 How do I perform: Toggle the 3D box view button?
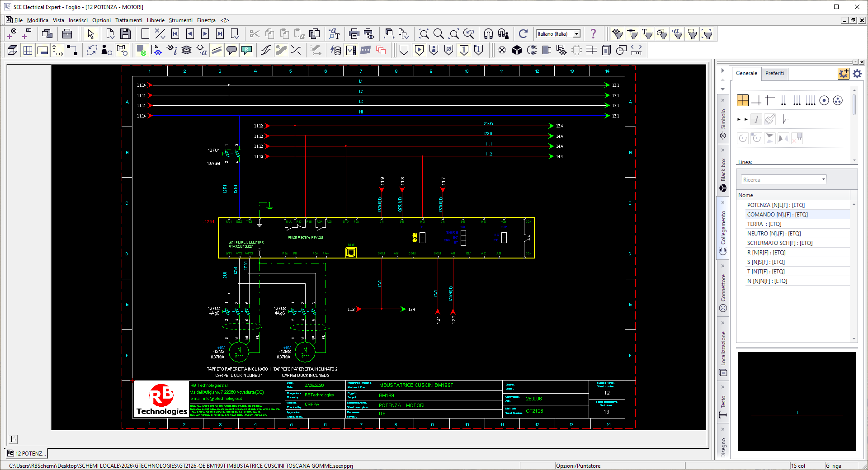(13, 50)
